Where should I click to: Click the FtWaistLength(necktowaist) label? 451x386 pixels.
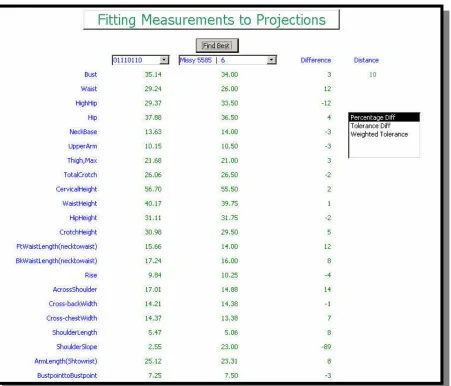click(x=57, y=246)
